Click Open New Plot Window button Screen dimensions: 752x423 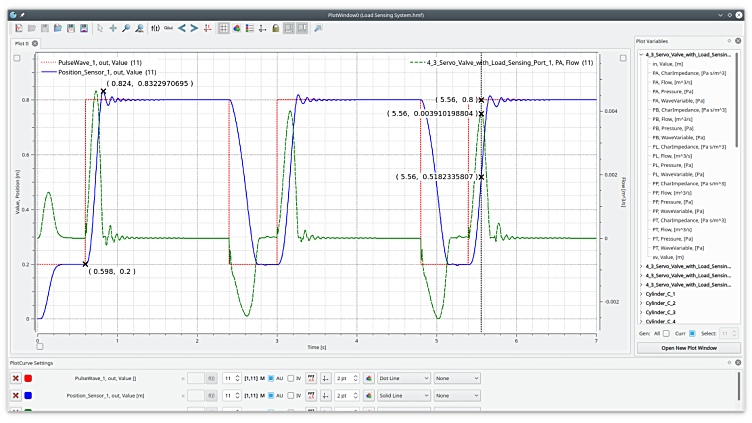[x=687, y=348]
